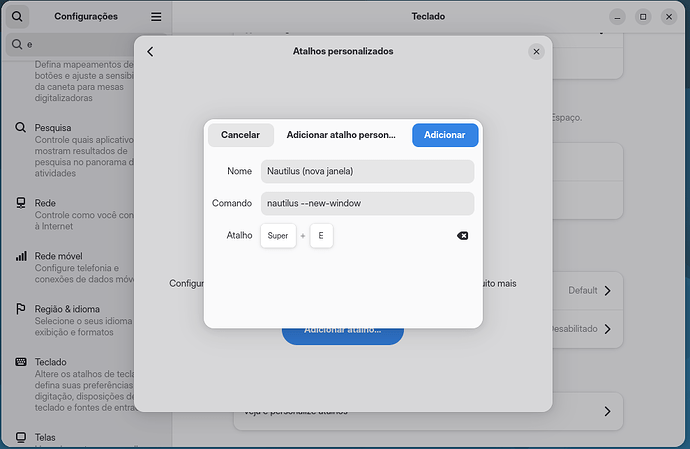The width and height of the screenshot is (690, 449).
Task: Clear the shortcut with the backspace icon
Action: click(x=462, y=236)
